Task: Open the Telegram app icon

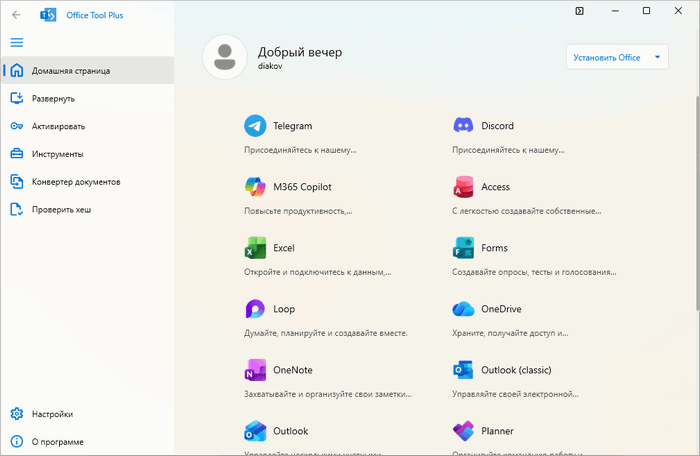Action: pos(256,126)
